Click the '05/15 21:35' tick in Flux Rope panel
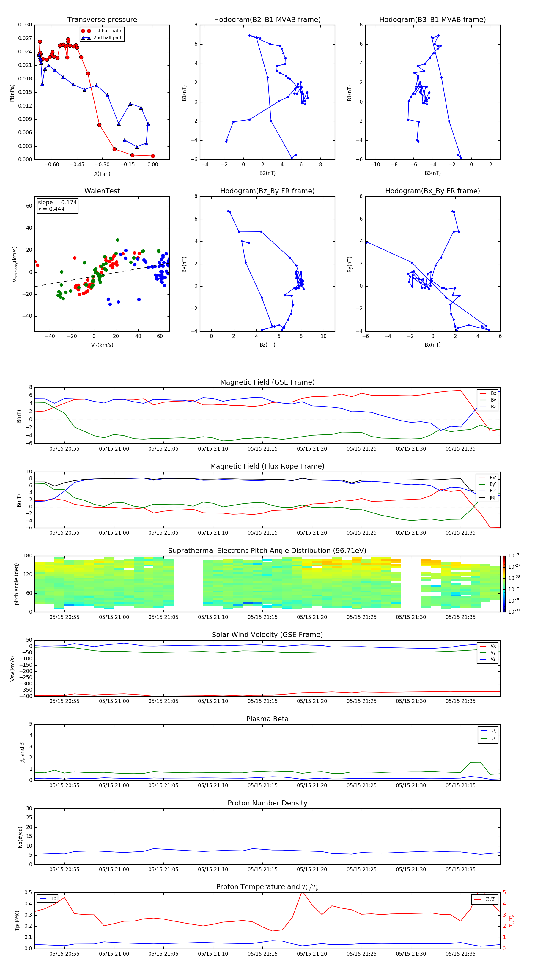This screenshot has width=535, height=980. coord(460,533)
